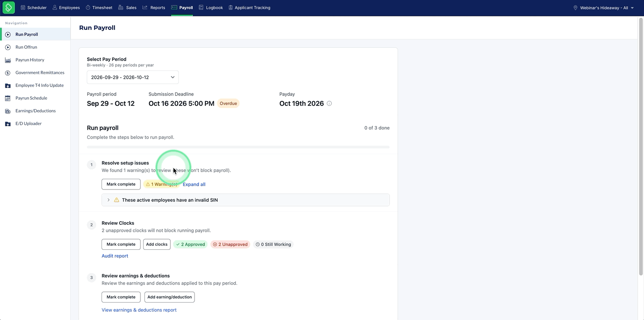Open the Logbook tab

coord(211,8)
